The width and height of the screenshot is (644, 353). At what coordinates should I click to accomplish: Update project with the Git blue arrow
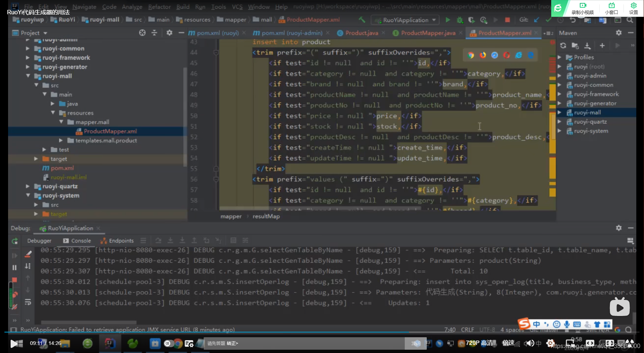point(536,20)
